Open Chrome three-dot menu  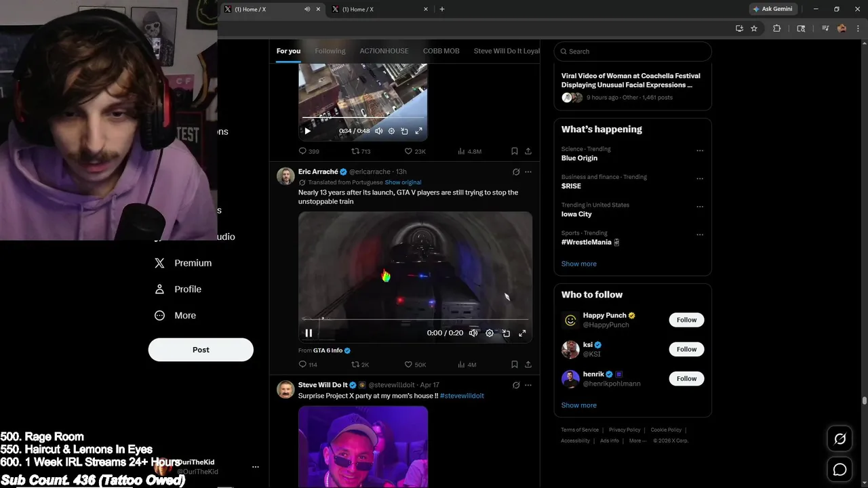pyautogui.click(x=858, y=28)
